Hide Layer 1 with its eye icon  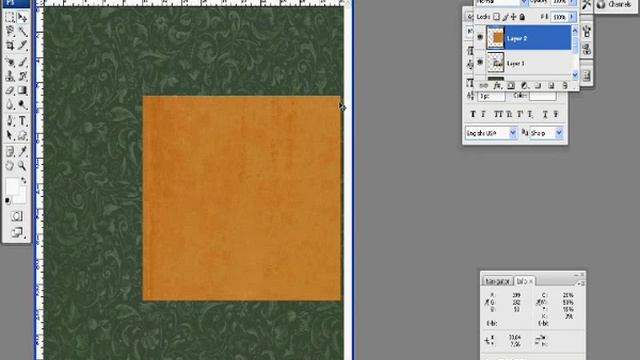coord(480,62)
